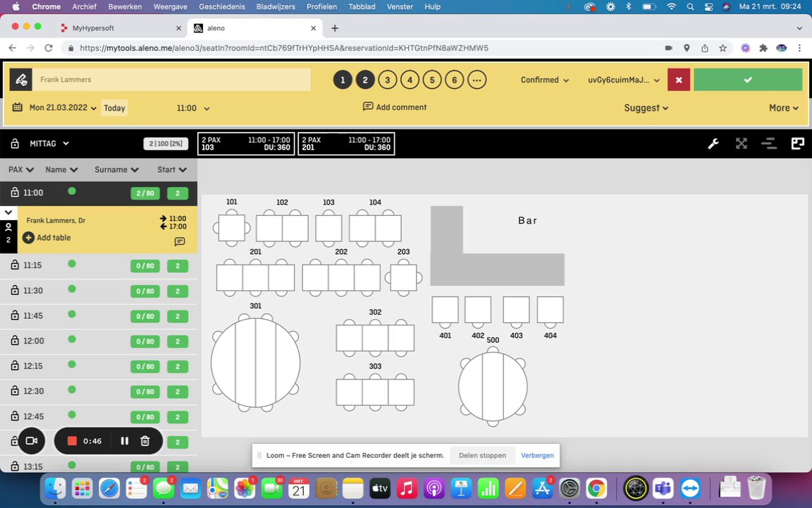The image size is (812, 508).
Task: Open the Geschiedenis menu
Action: [221, 7]
